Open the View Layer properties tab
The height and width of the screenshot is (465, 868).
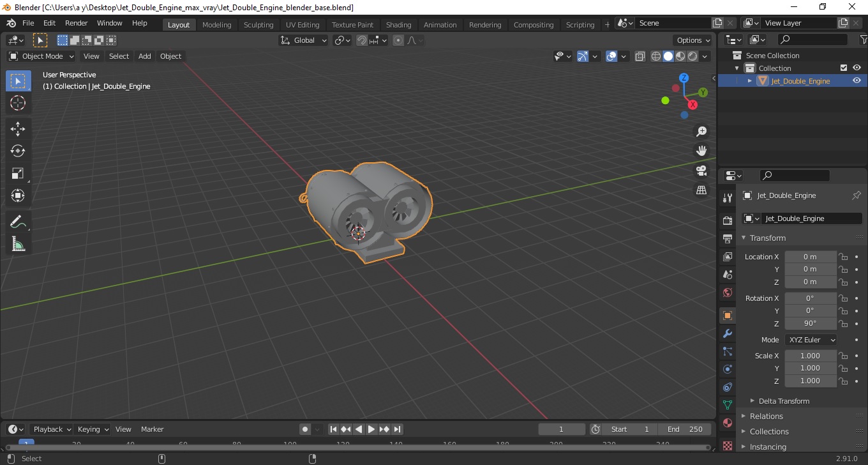727,257
